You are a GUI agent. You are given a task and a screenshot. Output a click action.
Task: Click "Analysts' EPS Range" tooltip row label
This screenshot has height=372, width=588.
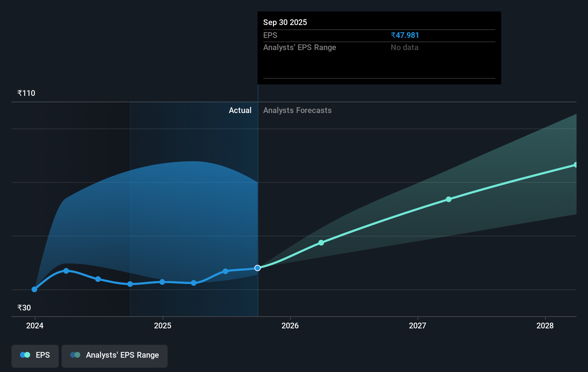tap(300, 48)
